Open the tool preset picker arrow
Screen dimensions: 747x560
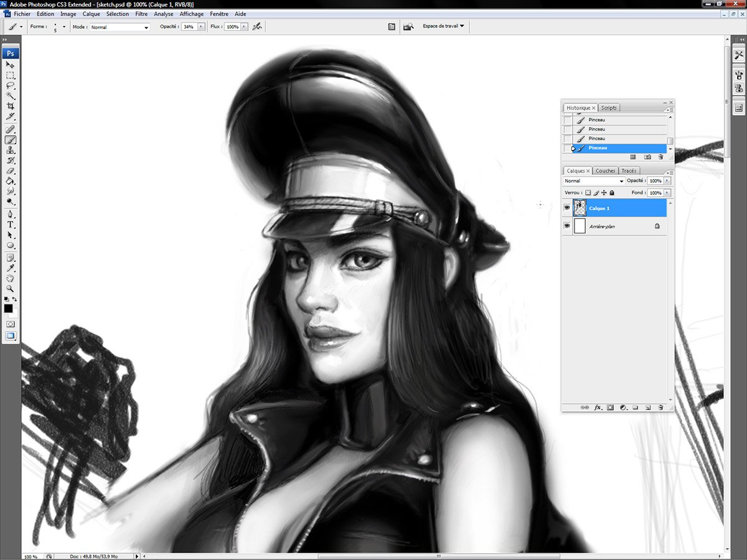pyautogui.click(x=21, y=27)
